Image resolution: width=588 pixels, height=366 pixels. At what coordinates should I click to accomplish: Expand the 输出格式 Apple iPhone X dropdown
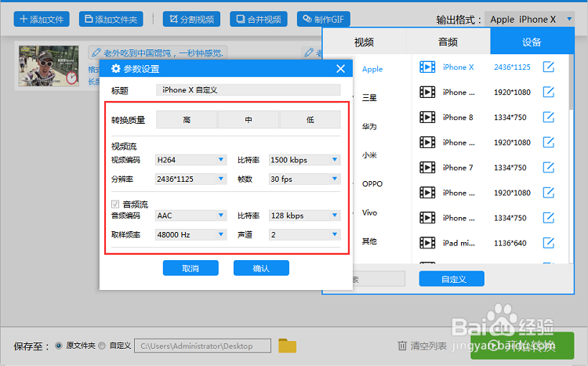tap(529, 19)
